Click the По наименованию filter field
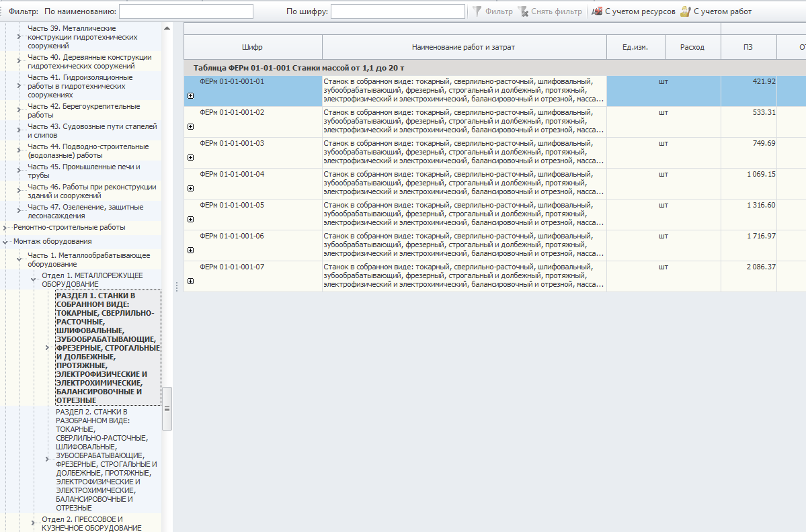Screen dimensions: 806x532 tap(186, 11)
